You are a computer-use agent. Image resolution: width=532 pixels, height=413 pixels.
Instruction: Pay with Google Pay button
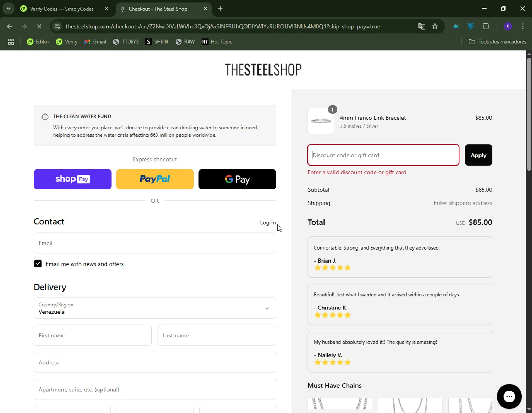(x=237, y=179)
